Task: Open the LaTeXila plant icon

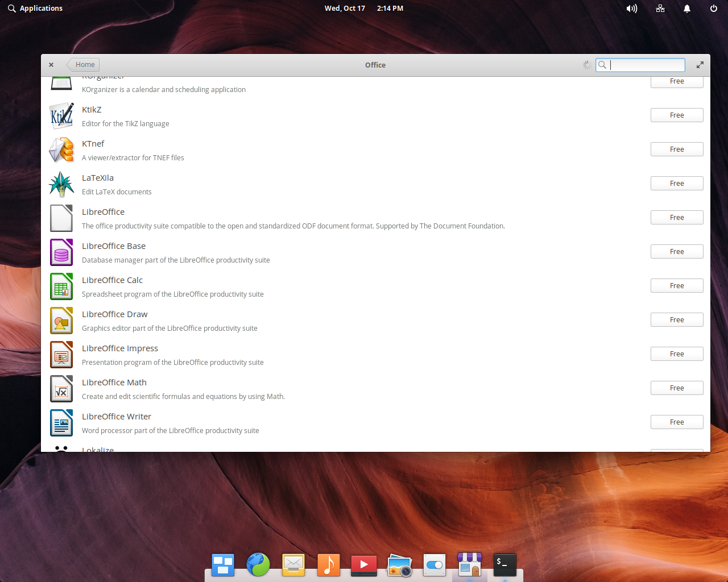Action: 61,184
